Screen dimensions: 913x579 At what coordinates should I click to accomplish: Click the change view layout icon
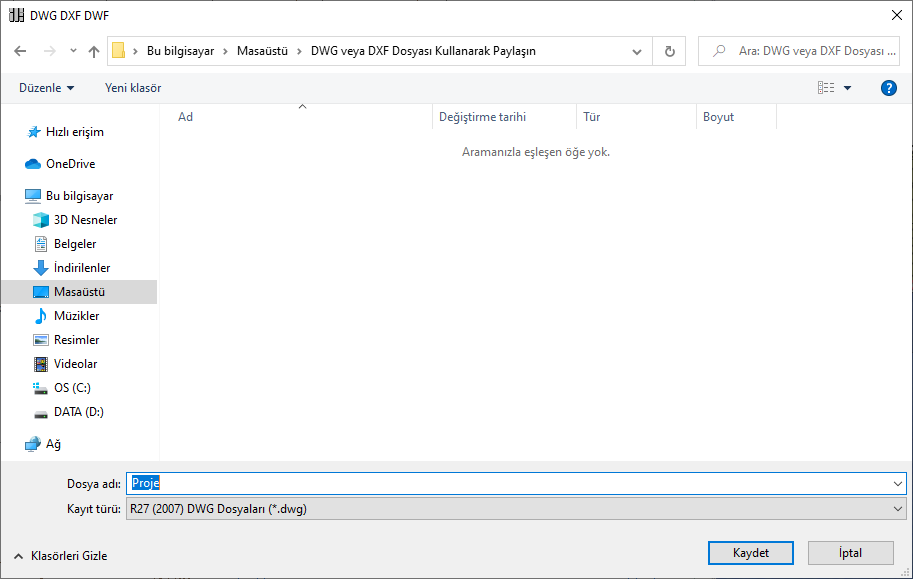(826, 88)
